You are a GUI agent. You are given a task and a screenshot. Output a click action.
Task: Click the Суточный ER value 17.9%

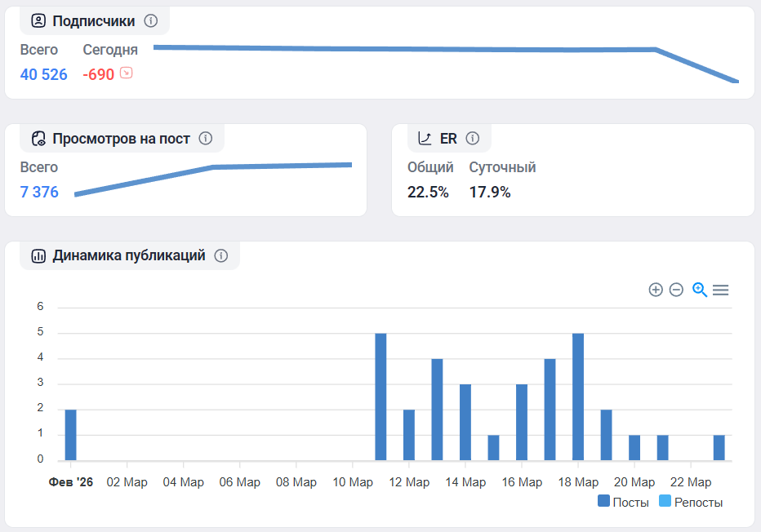click(x=490, y=193)
